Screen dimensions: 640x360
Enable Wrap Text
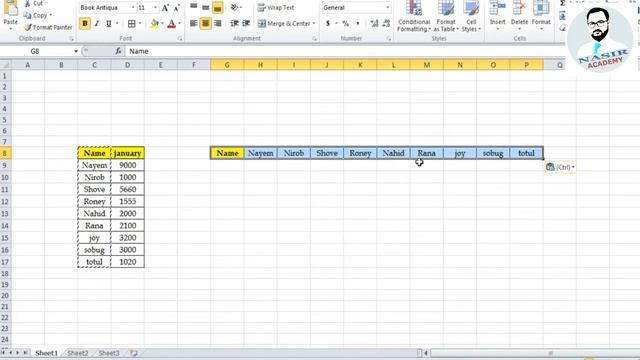coord(276,7)
